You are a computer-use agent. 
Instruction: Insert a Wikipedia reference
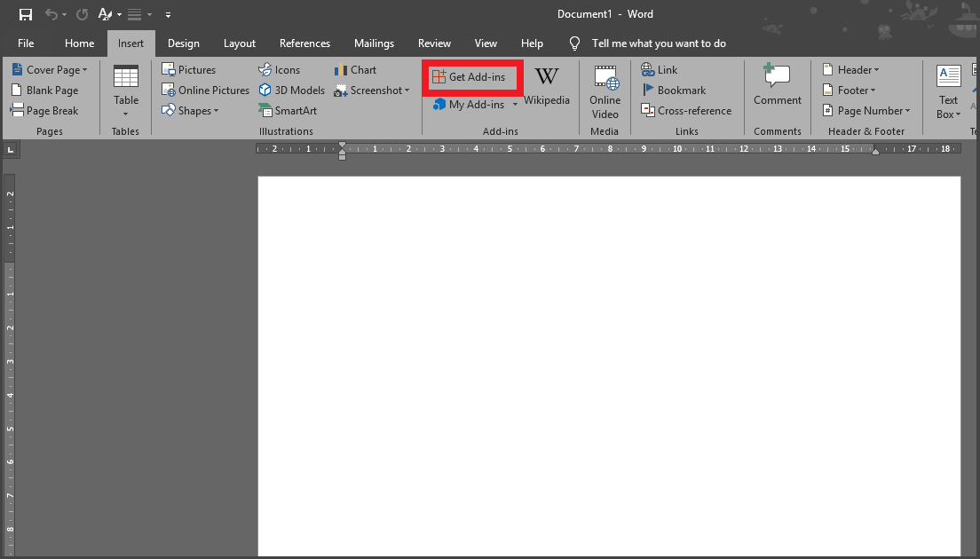(547, 90)
